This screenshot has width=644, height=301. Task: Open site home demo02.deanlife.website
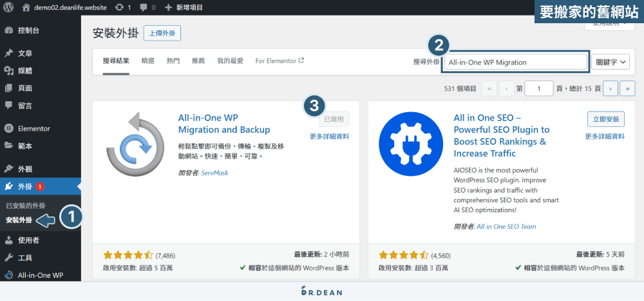tap(64, 7)
